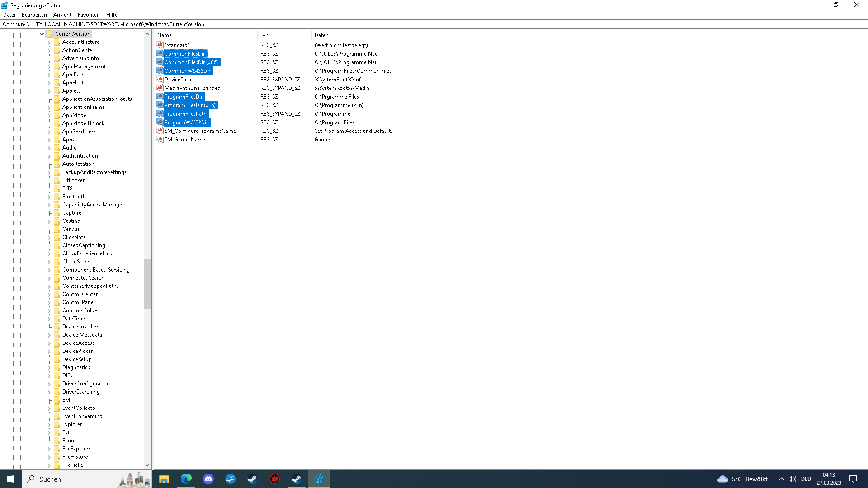Expand the Authentication key
868x488 pixels.
pos(49,156)
